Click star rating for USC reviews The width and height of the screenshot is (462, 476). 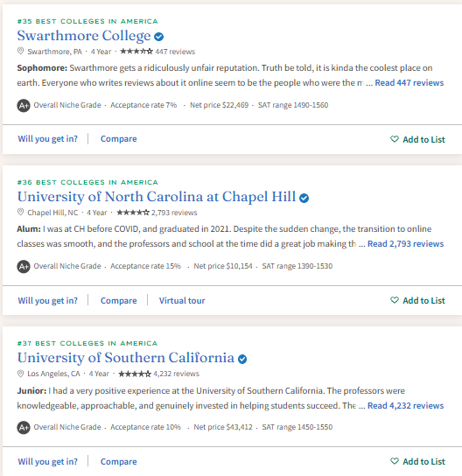tap(135, 374)
